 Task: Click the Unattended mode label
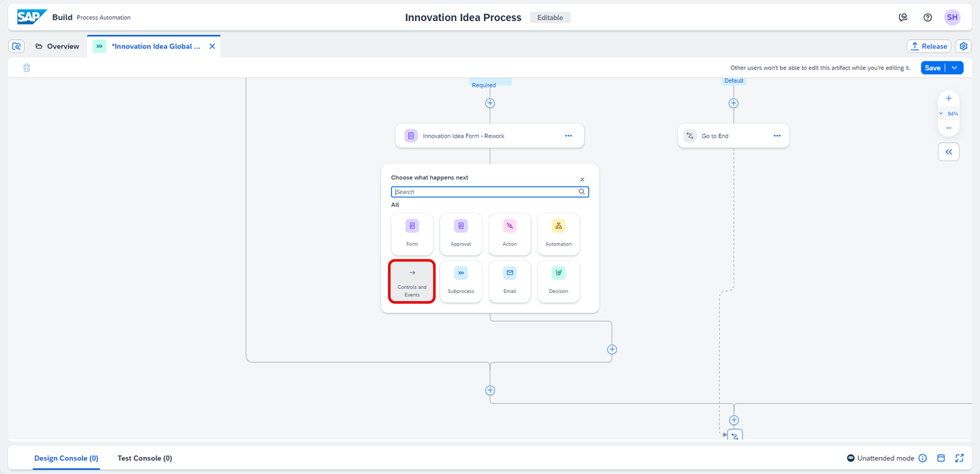[x=885, y=458]
